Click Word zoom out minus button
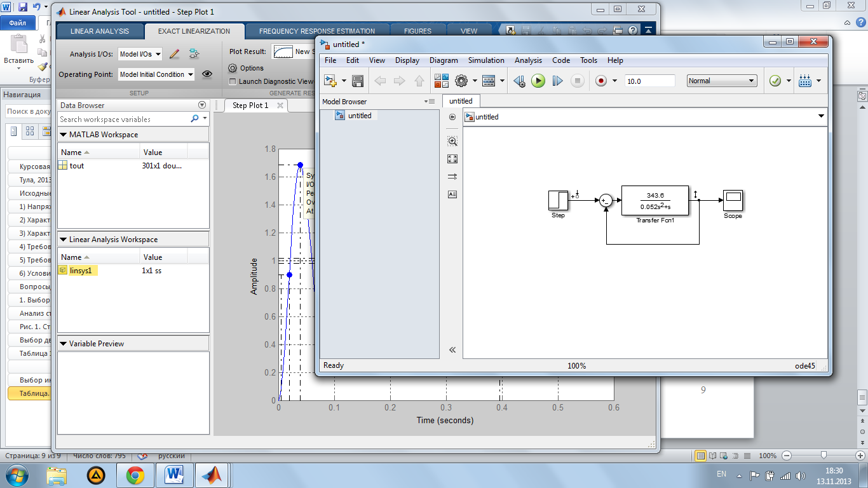This screenshot has width=868, height=488. [x=787, y=456]
